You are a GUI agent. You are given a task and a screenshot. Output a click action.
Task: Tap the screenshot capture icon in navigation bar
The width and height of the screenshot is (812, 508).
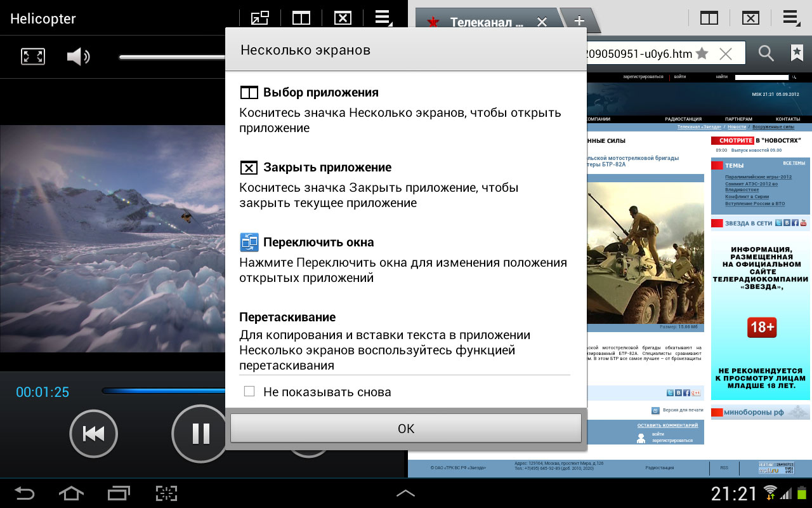click(166, 493)
